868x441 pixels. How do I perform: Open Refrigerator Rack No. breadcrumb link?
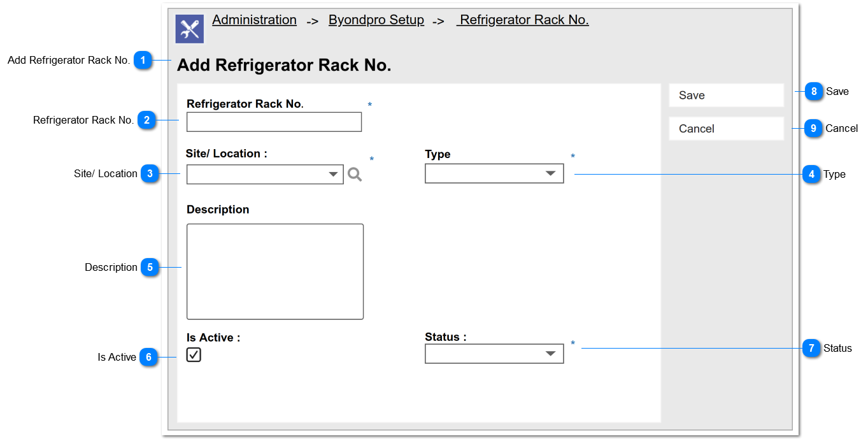[523, 20]
